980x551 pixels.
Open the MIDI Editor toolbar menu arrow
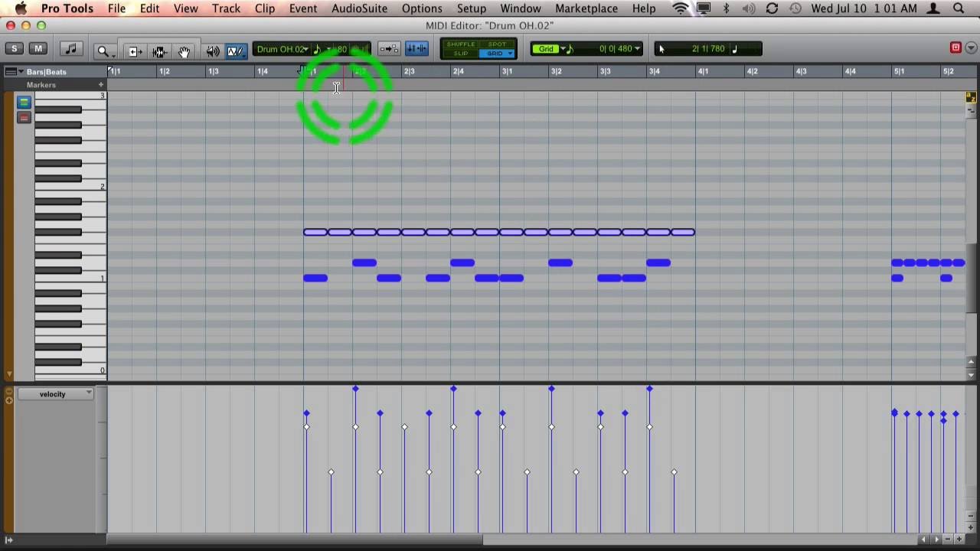click(971, 48)
